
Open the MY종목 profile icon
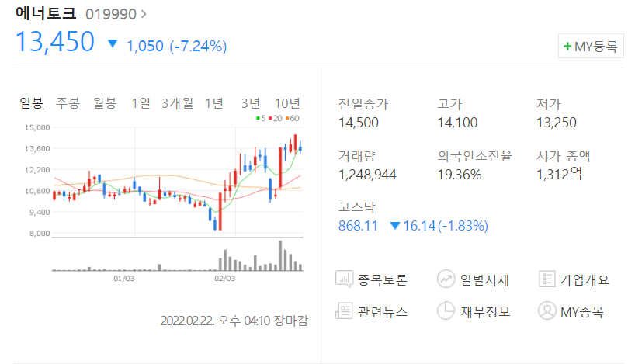(x=547, y=311)
